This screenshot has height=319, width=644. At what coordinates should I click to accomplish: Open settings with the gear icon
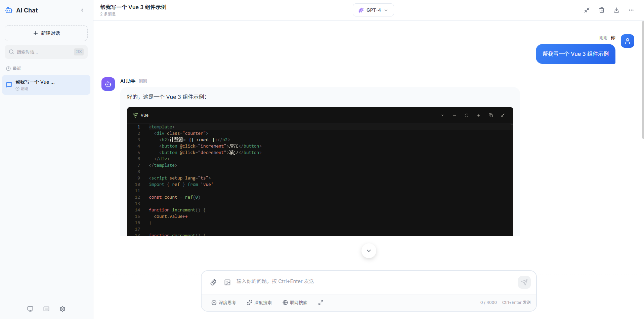coord(62,309)
